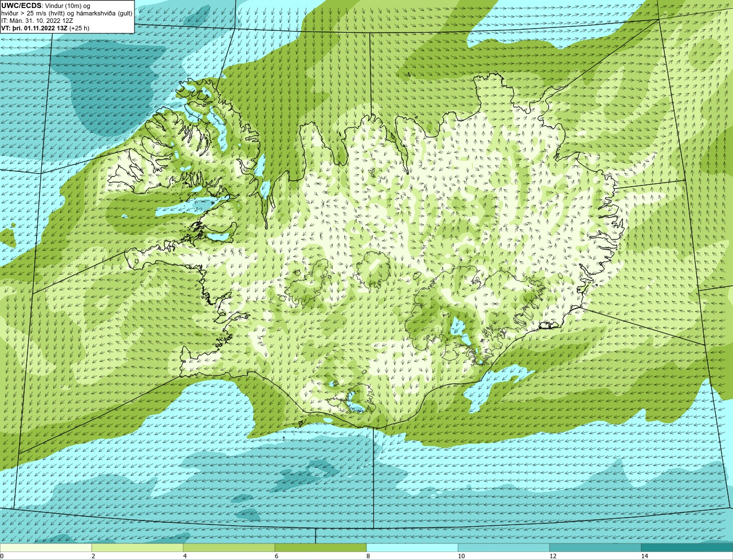Click the turquoise 10–12 legend swatch
The height and width of the screenshot is (560, 733).
click(504, 548)
